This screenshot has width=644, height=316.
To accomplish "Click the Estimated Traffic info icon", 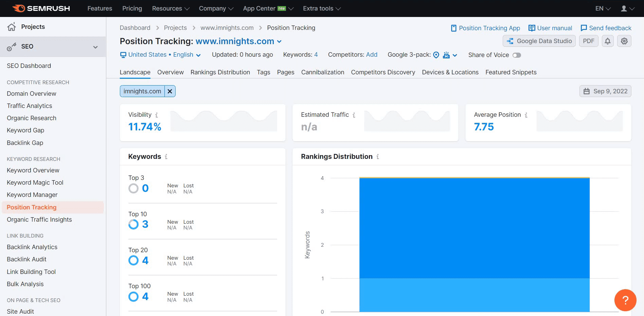I will [354, 115].
